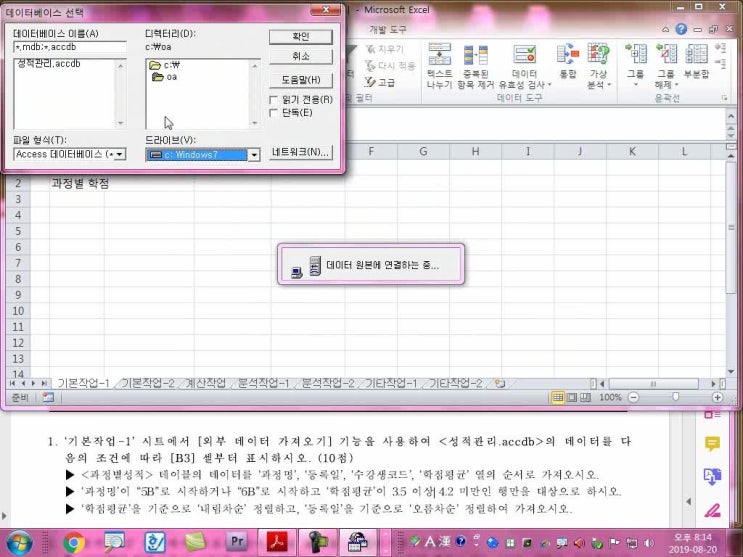Click the Cancel (취소) button
This screenshot has width=743, height=557.
tap(300, 56)
